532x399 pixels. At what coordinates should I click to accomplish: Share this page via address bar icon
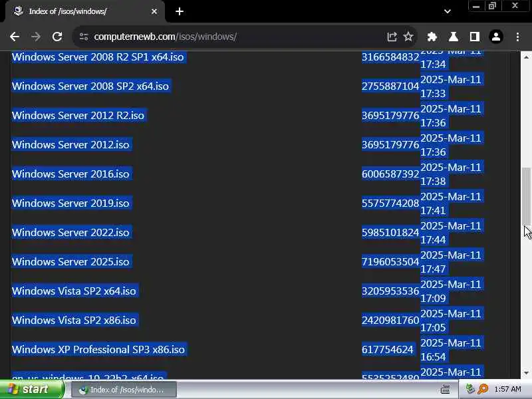(392, 37)
